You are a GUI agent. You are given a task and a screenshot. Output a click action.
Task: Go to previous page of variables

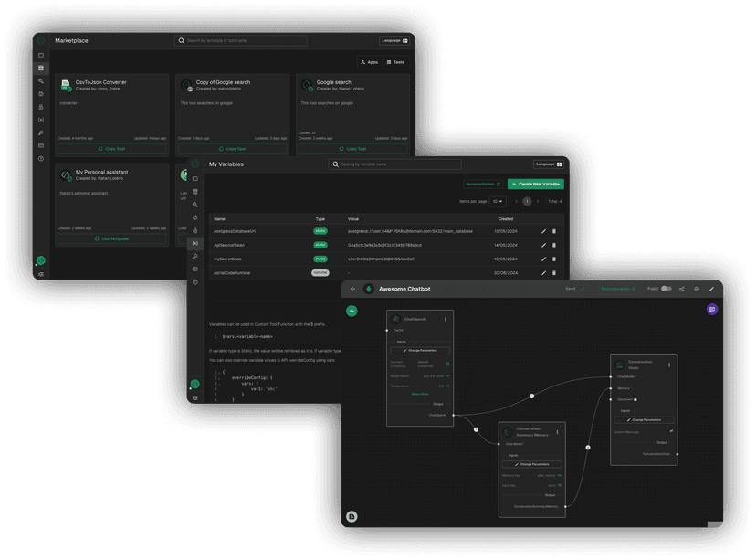point(517,201)
